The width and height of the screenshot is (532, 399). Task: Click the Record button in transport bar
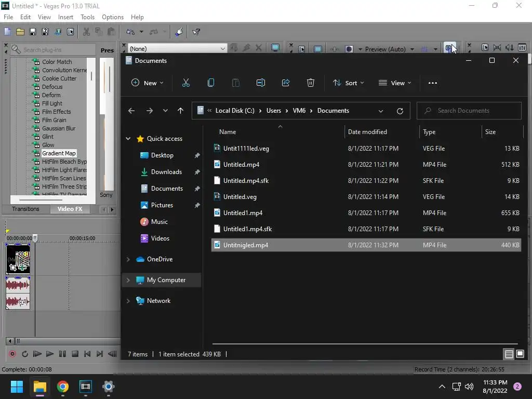pyautogui.click(x=12, y=354)
